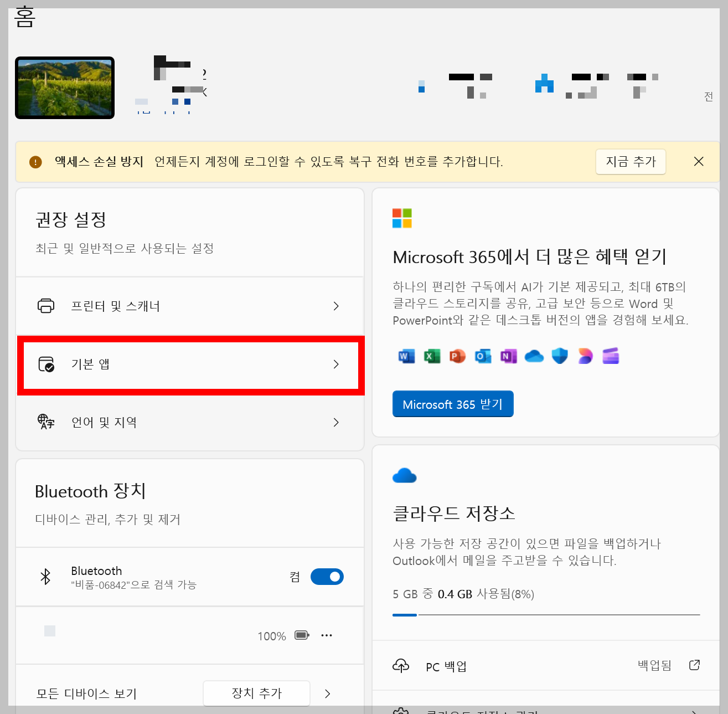
Task: Click the Clipchamp icon
Action: 611,356
